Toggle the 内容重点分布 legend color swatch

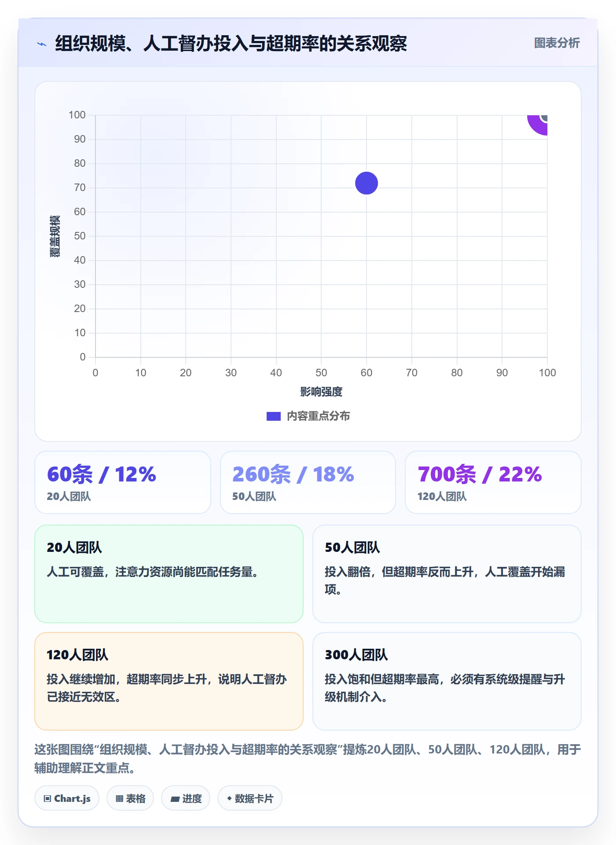point(274,416)
